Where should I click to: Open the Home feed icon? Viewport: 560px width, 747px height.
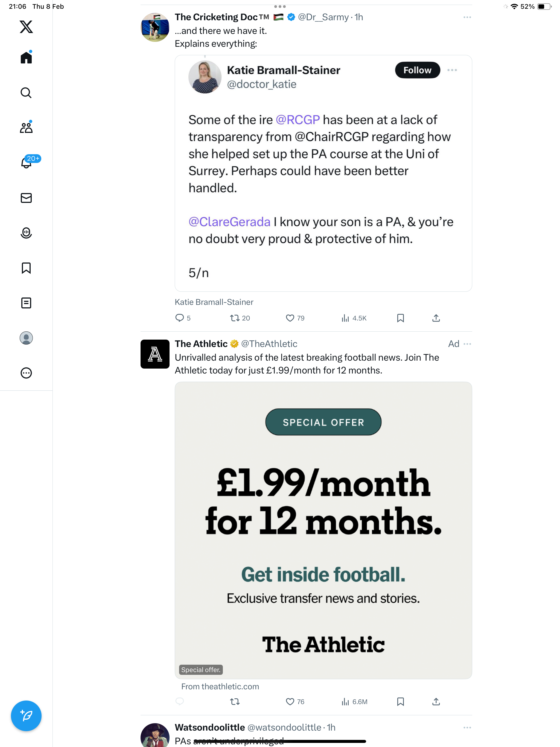click(26, 57)
